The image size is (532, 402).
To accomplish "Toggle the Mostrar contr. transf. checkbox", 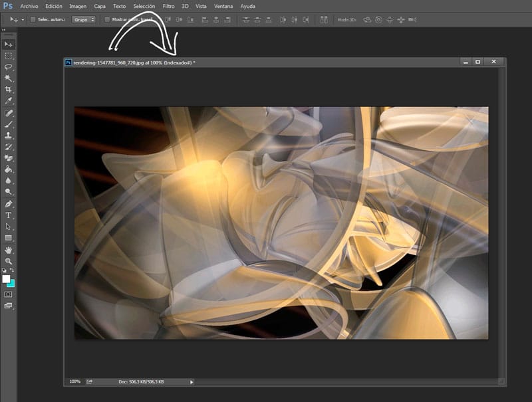I will (x=108, y=19).
